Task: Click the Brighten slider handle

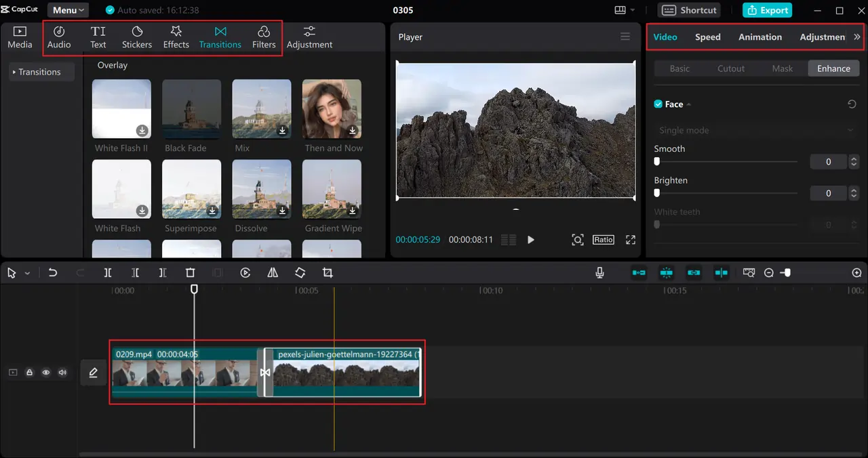Action: click(x=656, y=193)
